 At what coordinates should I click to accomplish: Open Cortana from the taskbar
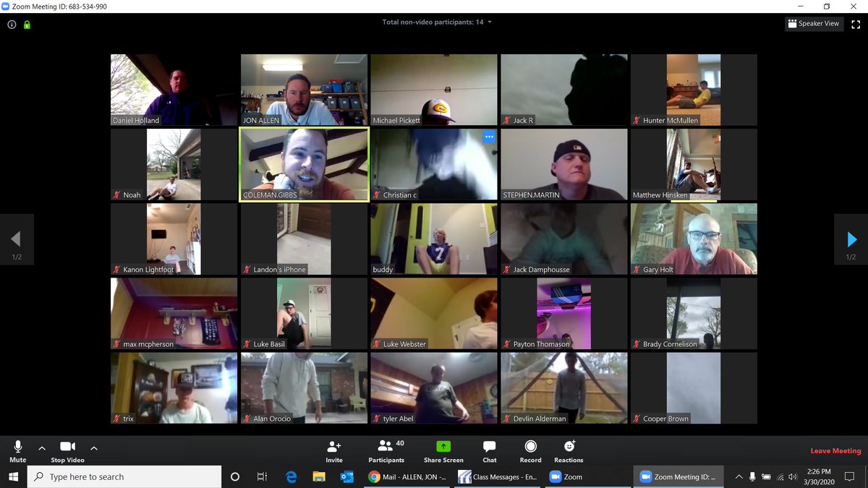[234, 476]
